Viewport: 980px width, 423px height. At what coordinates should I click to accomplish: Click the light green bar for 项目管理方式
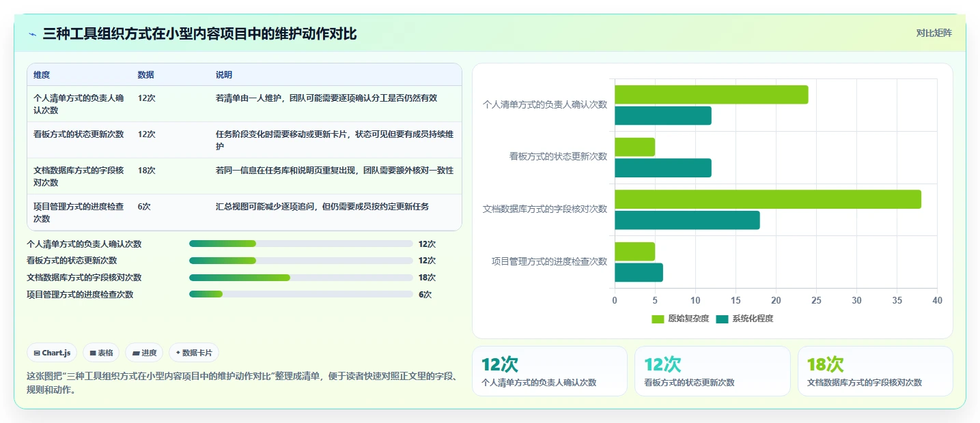click(635, 252)
